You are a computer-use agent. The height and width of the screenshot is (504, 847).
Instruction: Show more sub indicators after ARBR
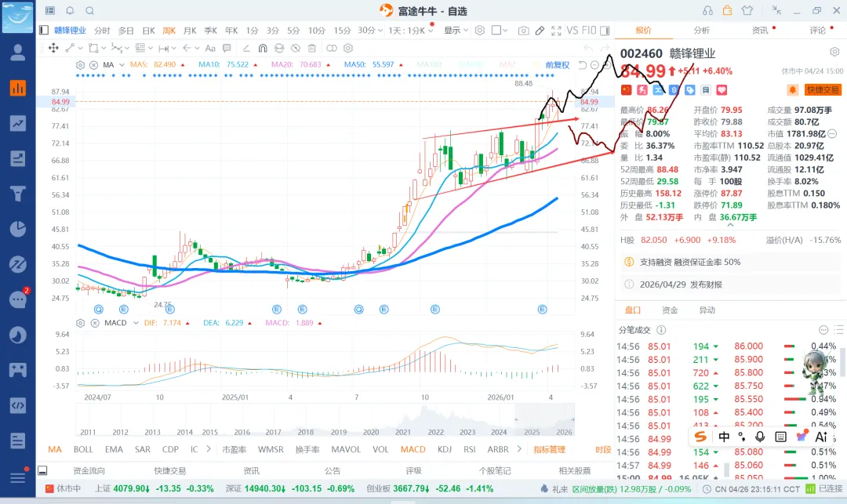coord(519,449)
